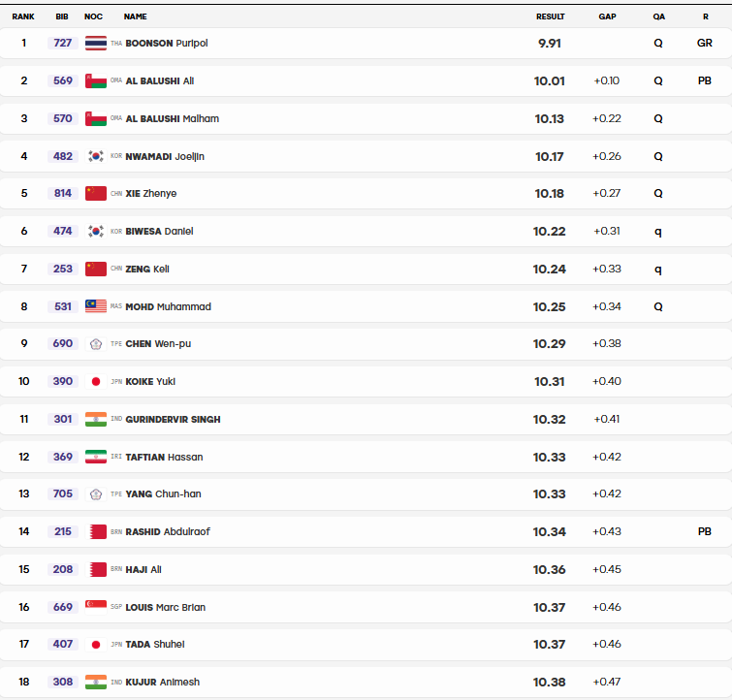Click China flag next to XIE Zhenye
The width and height of the screenshot is (732, 700).
pyautogui.click(x=96, y=193)
